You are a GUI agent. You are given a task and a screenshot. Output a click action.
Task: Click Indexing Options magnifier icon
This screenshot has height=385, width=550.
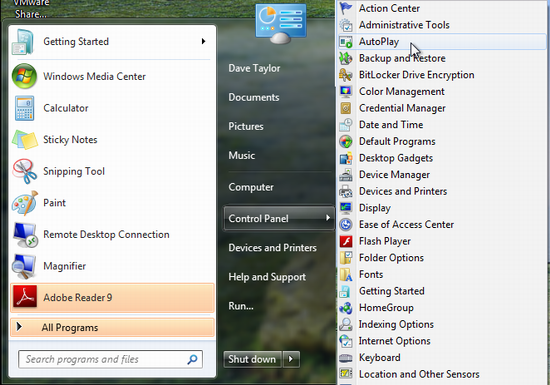click(346, 324)
